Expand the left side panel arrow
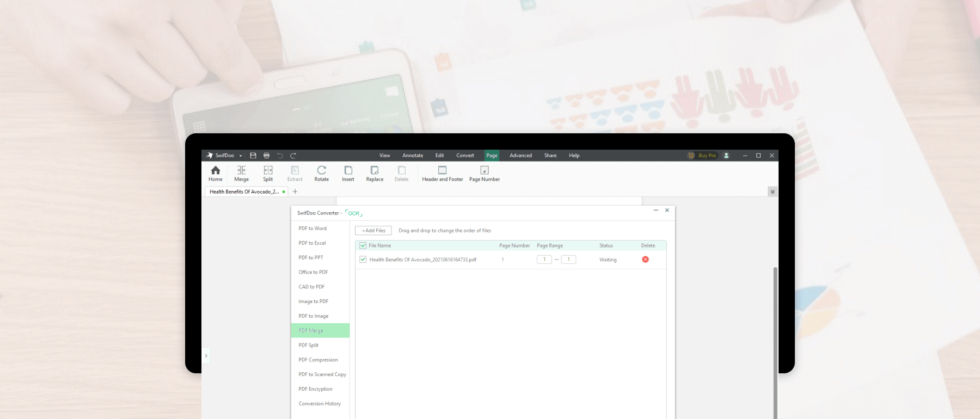The image size is (980, 419). coord(206,355)
